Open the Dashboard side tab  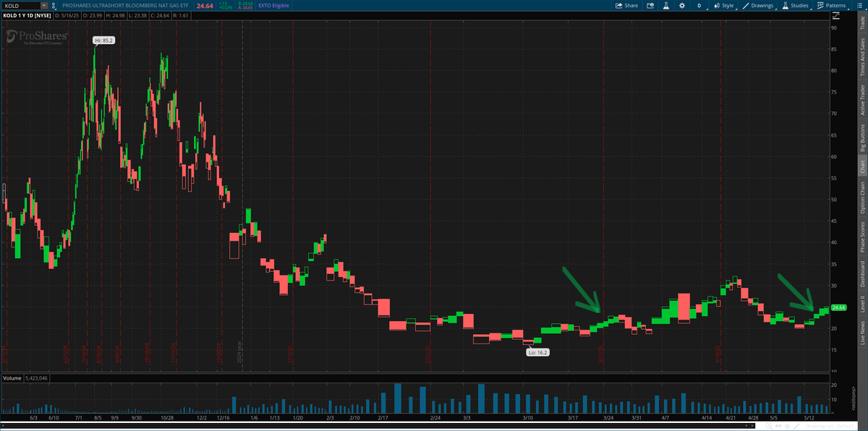coord(861,275)
